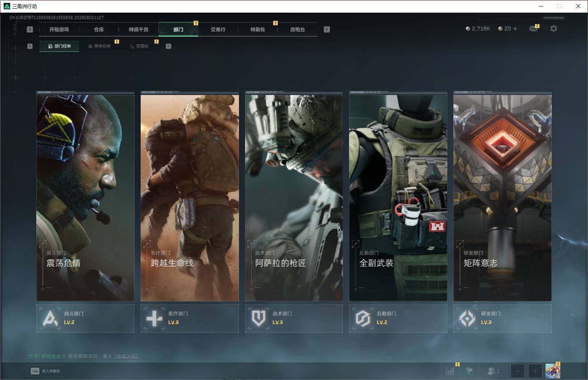The image size is (588, 380).
Task: Open the 交易行 tab
Action: pyautogui.click(x=218, y=29)
